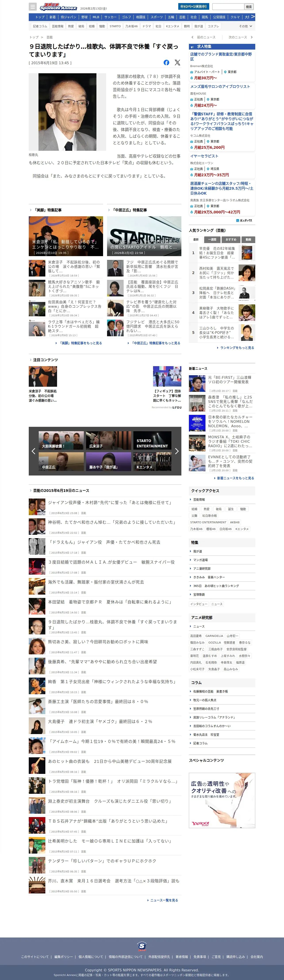284x980 pixels.
Task: Expand 菊水丸店主 珍宝堂 column item
Action: 222,735
